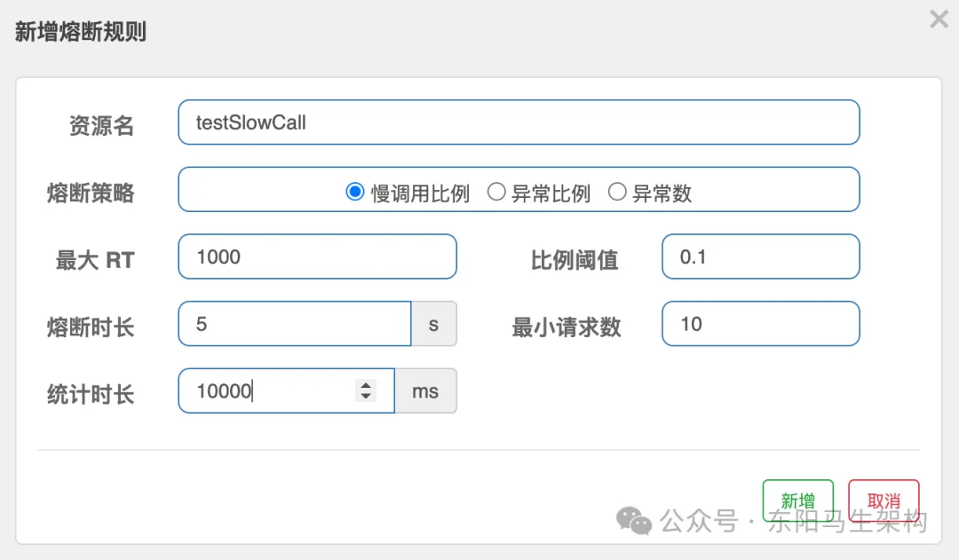Click the 统计时长 label text
This screenshot has width=959, height=560.
(91, 395)
